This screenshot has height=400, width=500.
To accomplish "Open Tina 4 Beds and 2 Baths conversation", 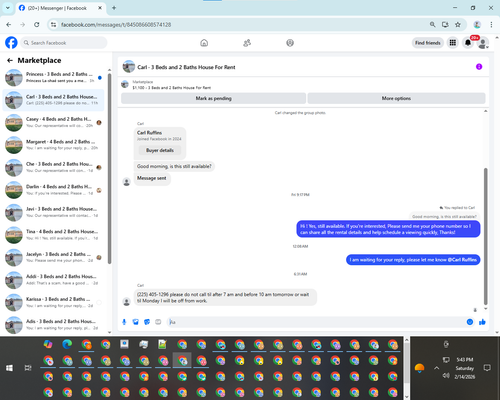I will point(53,235).
